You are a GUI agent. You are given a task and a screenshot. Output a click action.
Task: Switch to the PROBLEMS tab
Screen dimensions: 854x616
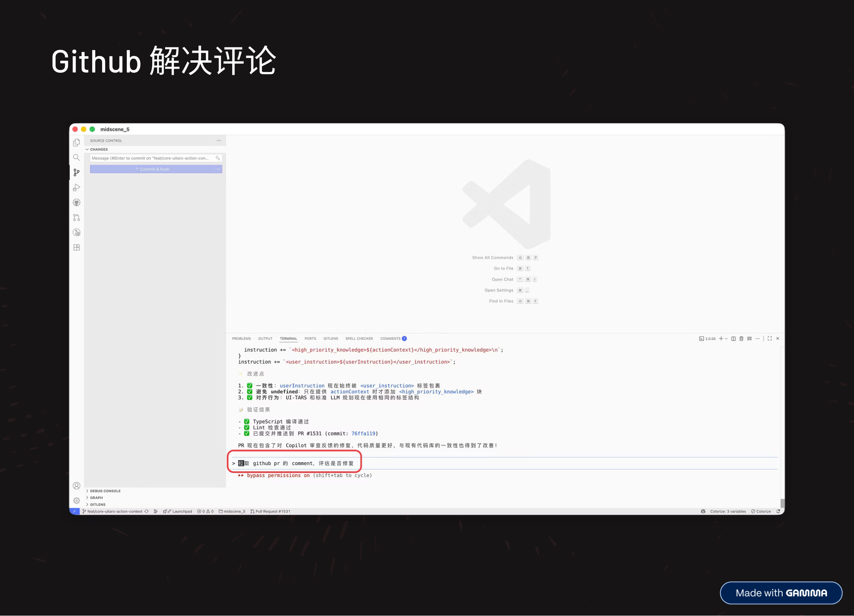241,339
